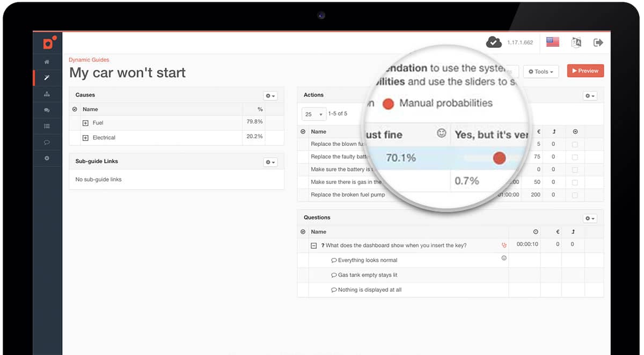The width and height of the screenshot is (644, 355).
Task: Open the Tools dropdown menu
Action: click(541, 71)
